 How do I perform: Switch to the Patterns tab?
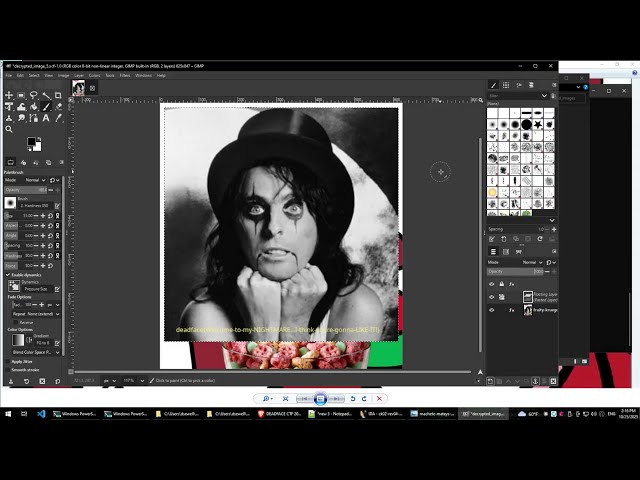[506, 85]
